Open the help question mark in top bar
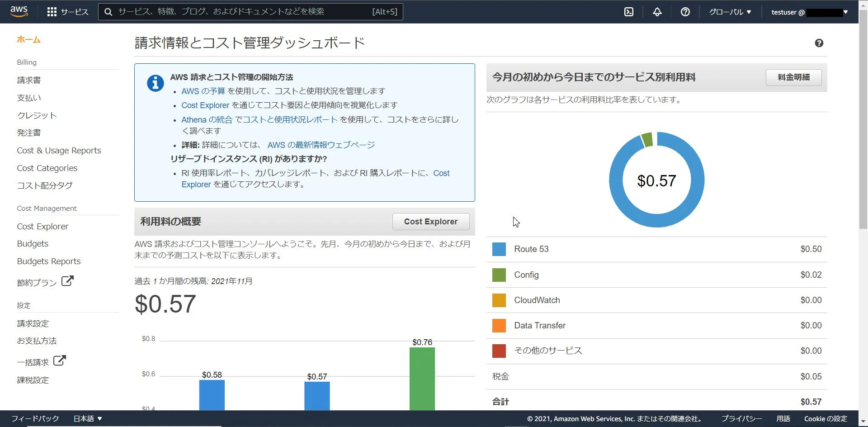This screenshot has height=427, width=868. (x=685, y=12)
